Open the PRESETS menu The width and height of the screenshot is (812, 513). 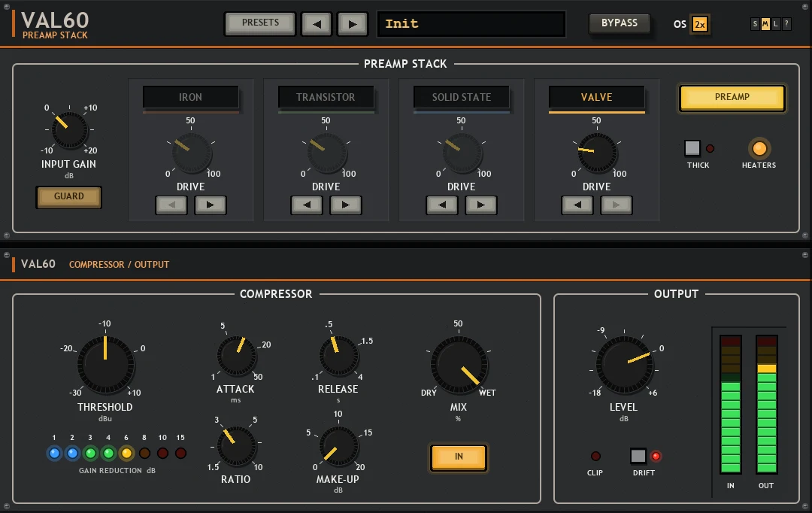point(260,23)
